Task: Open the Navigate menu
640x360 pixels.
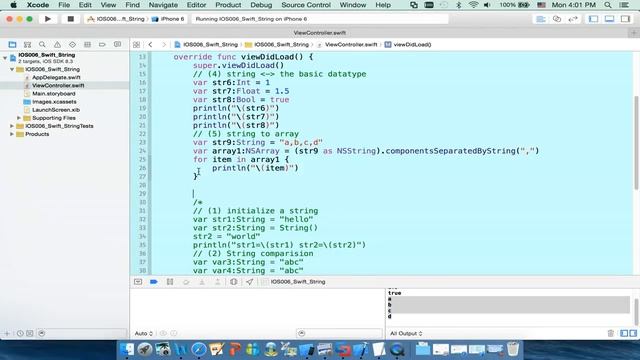Action: tap(163, 5)
